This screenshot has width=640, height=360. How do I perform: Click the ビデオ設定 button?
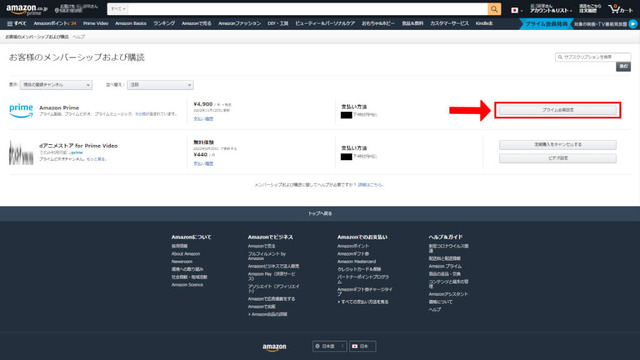coord(558,158)
